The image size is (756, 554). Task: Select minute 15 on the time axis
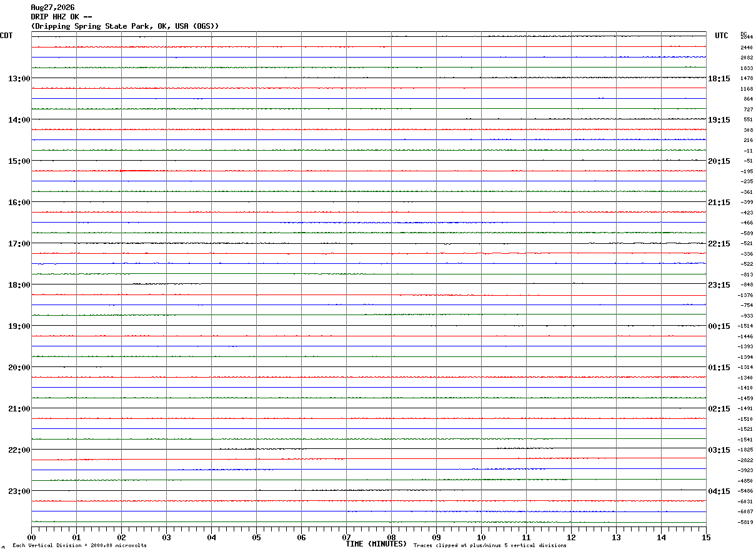point(706,537)
